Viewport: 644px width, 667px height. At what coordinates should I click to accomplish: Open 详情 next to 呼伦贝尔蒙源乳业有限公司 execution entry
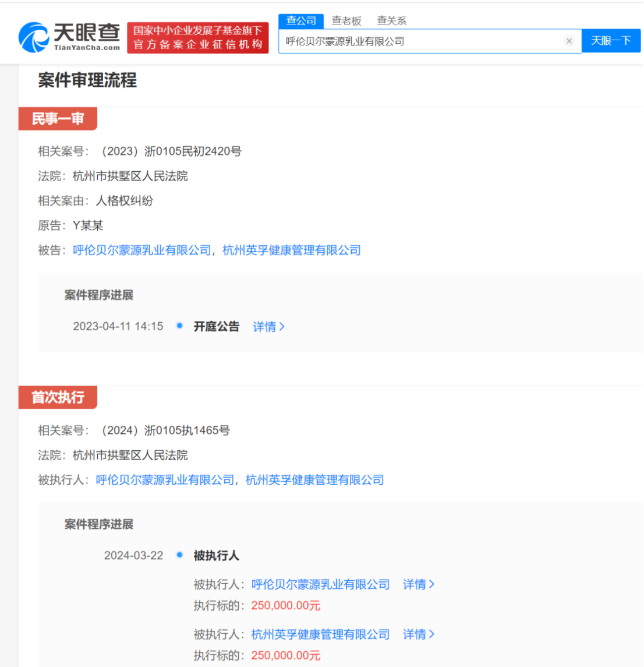pyautogui.click(x=419, y=584)
